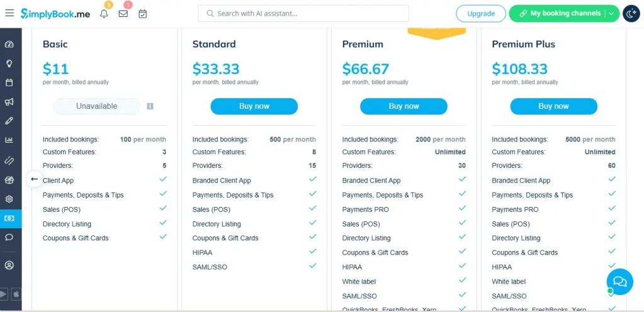This screenshot has height=312, width=644.
Task: Select the pricing plans item in sidebar
Action: click(9, 218)
